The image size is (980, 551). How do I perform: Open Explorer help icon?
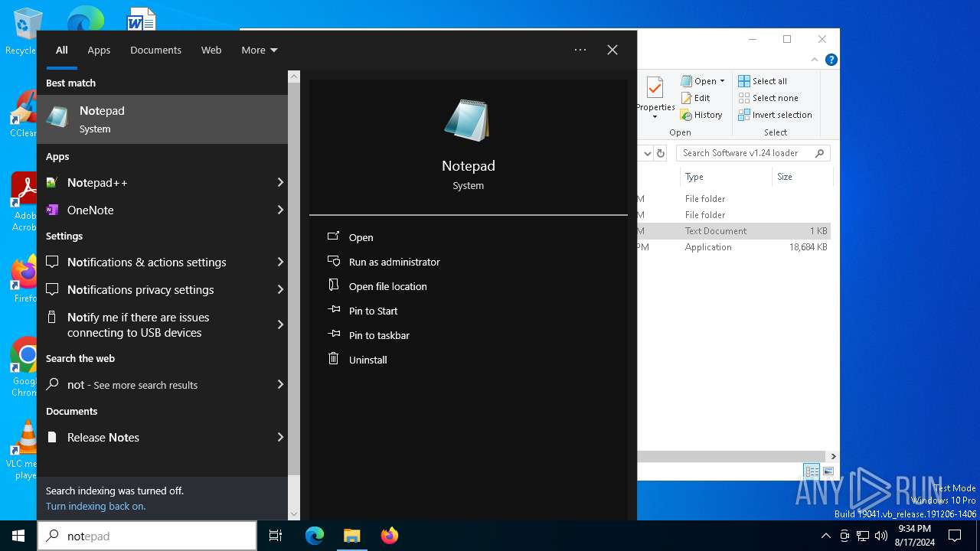point(831,60)
